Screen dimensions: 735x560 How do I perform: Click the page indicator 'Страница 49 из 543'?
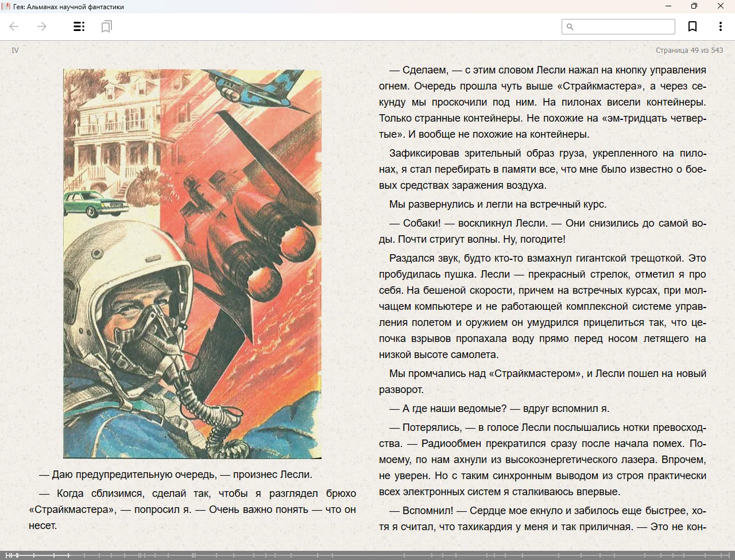[x=689, y=50]
